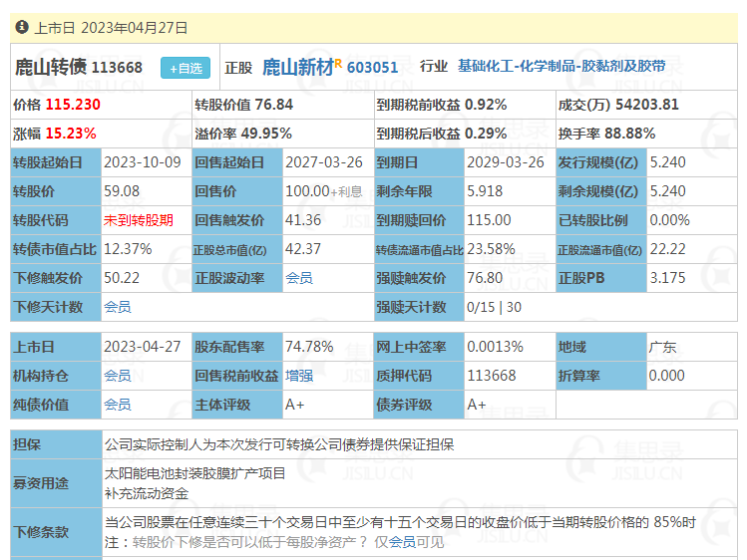
Task: Select 补充流动资金 text
Action: tap(147, 493)
